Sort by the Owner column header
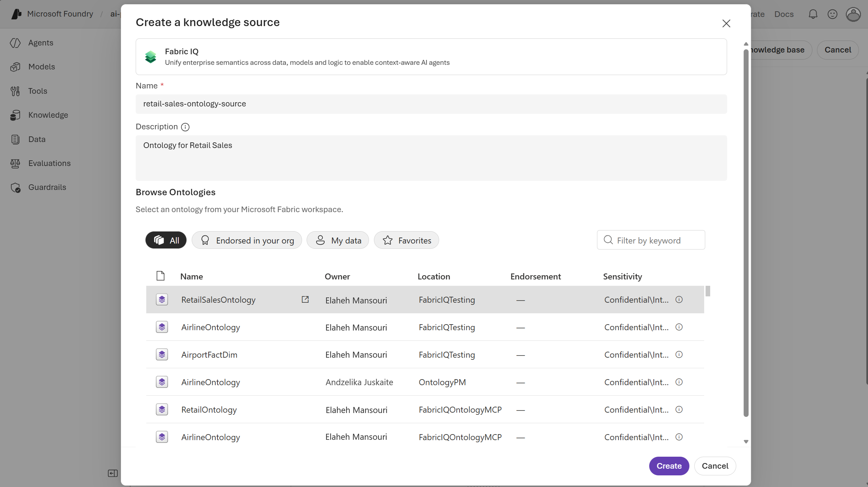 coord(337,277)
